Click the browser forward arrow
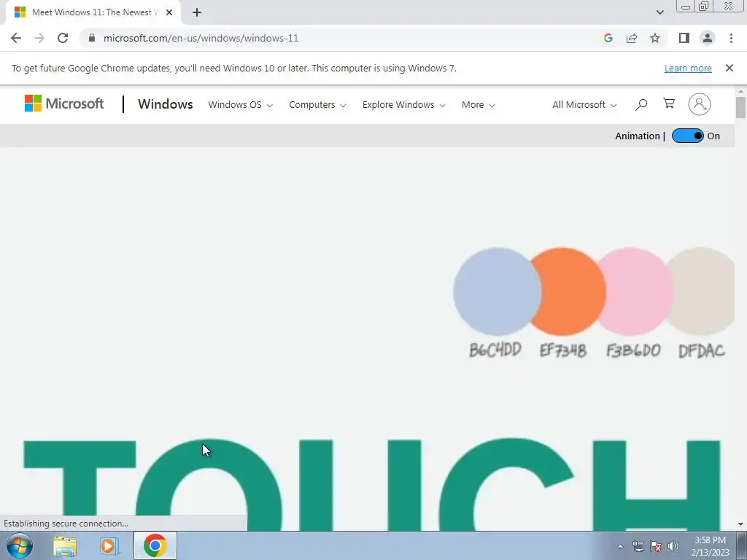Viewport: 747px width, 560px height. point(39,38)
